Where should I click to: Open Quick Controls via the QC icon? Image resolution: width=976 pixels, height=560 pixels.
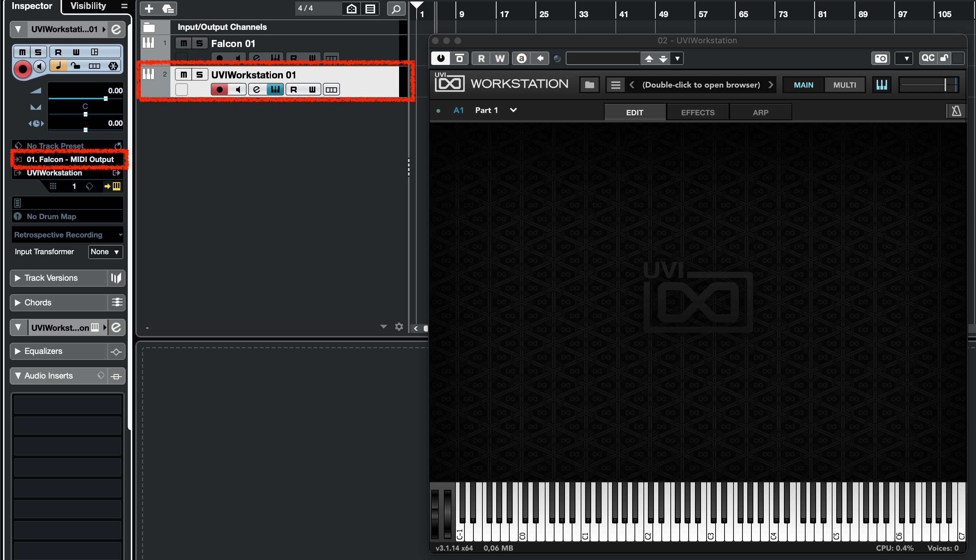click(x=928, y=58)
